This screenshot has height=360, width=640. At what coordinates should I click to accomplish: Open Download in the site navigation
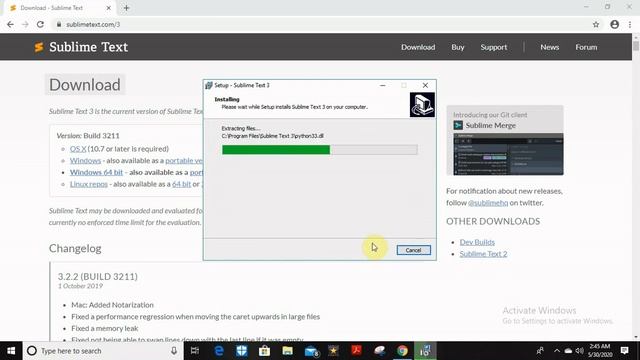pos(418,47)
